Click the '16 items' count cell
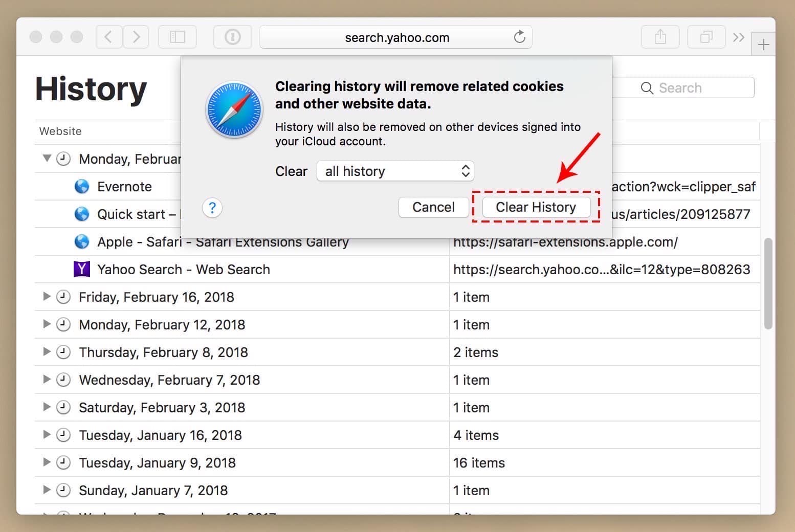Viewport: 795px width, 532px height. point(479,463)
